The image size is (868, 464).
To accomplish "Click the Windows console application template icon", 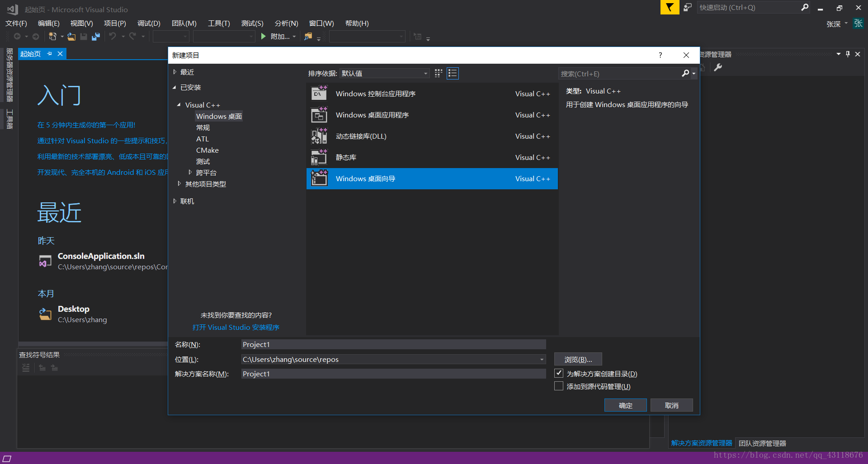I will (319, 94).
